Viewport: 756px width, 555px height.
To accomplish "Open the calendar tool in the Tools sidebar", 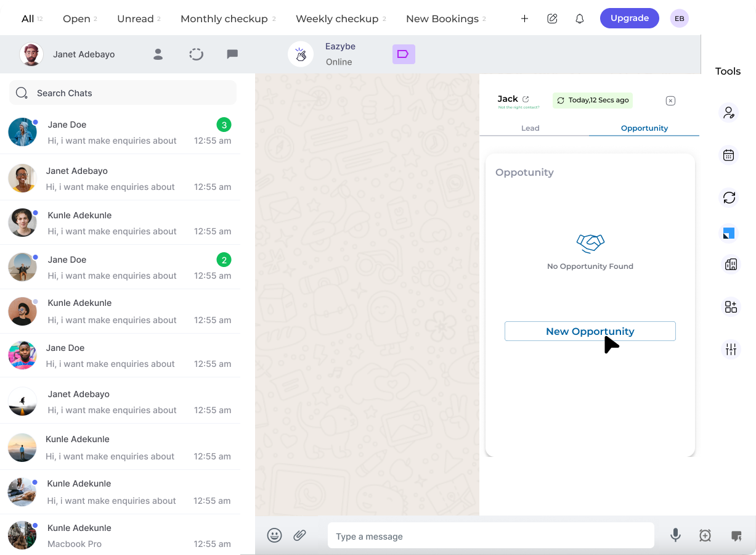I will click(729, 155).
